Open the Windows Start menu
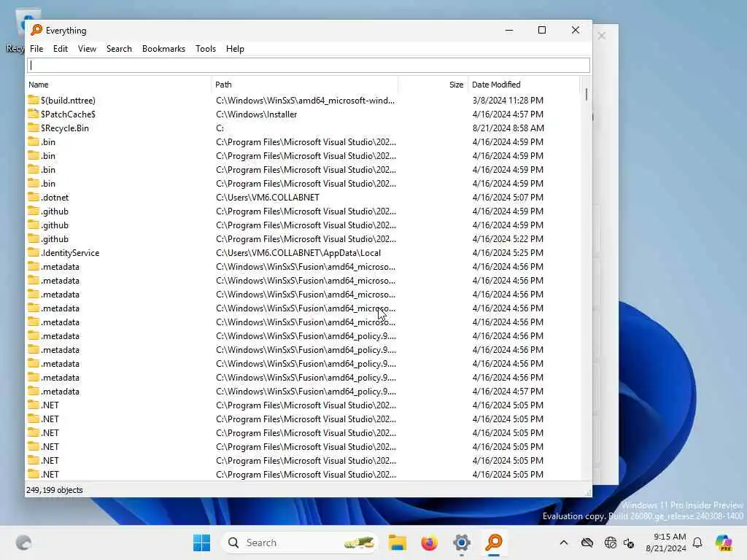Viewport: 747px width, 560px height. [201, 542]
